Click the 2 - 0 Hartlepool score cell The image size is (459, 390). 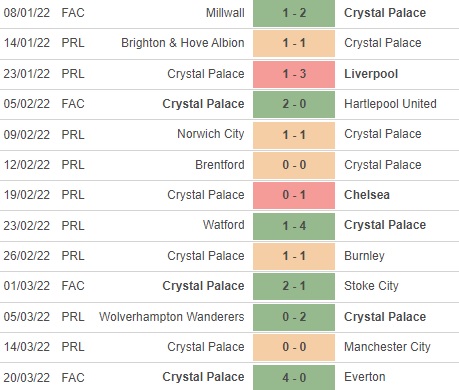tap(294, 104)
